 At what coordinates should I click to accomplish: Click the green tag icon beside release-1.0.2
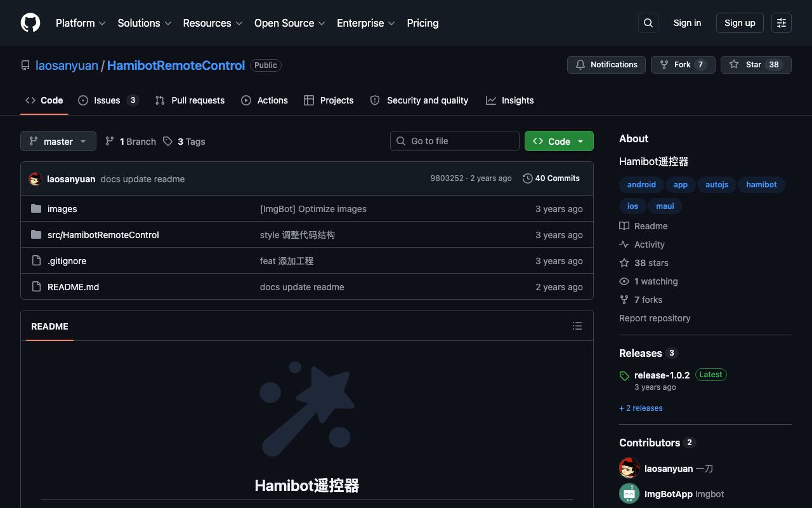[x=624, y=376]
